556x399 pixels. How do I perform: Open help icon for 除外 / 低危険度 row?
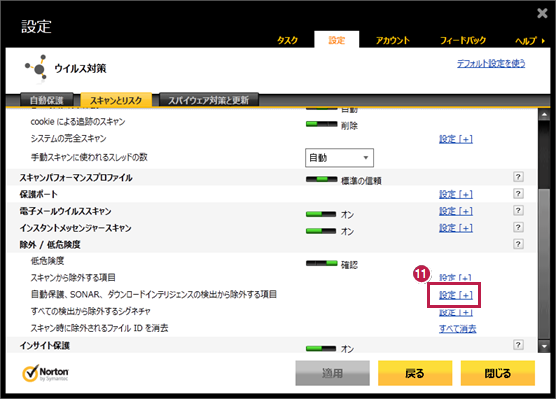coord(518,244)
